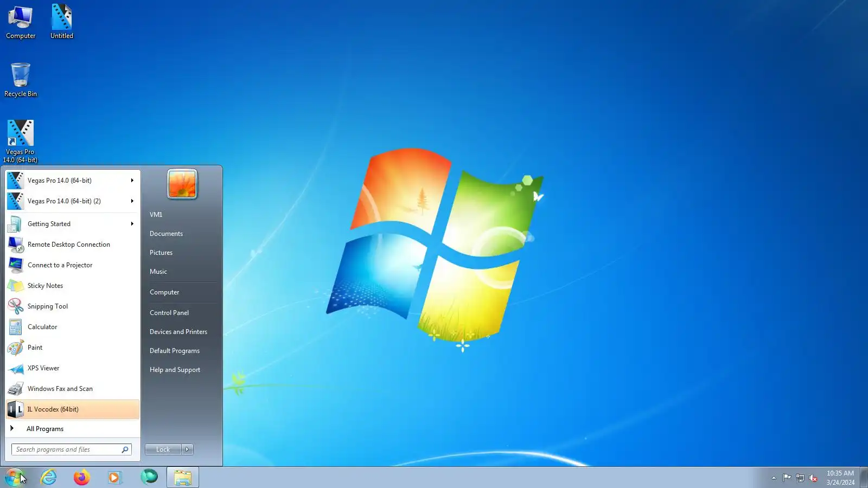Select the Computer desktop icon
868x488 pixels.
(x=21, y=22)
